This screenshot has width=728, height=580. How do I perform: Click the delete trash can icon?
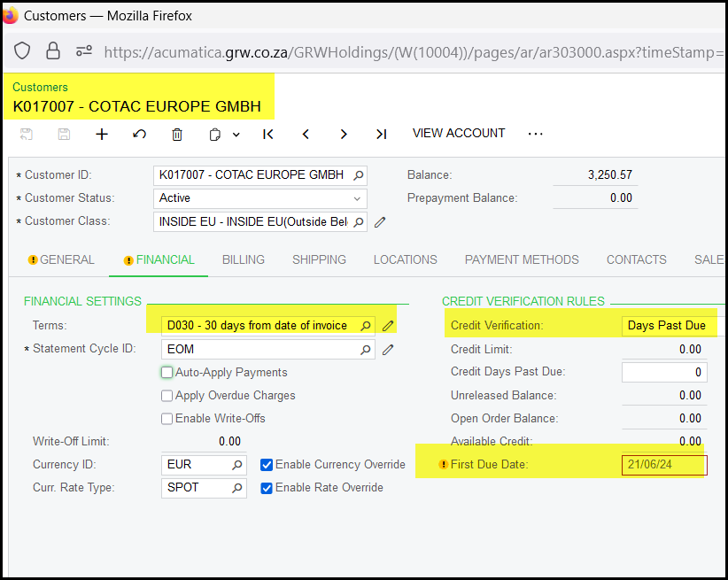(x=177, y=135)
